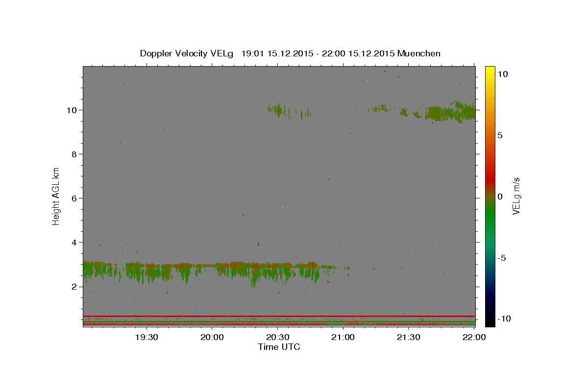Click the height tick label 4

click(75, 242)
